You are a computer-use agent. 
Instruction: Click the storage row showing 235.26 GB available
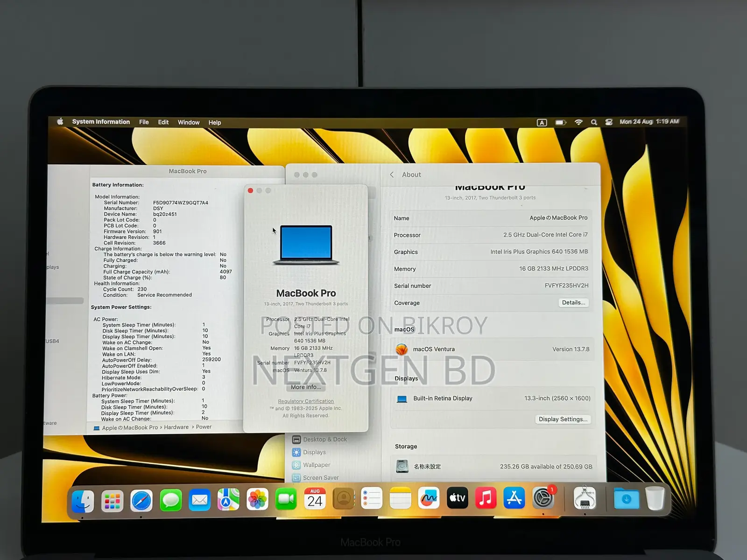pyautogui.click(x=493, y=466)
